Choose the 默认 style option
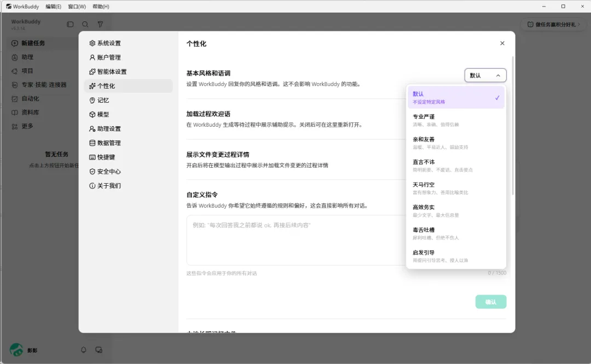Screen dimensions: 591x364 click(x=456, y=97)
